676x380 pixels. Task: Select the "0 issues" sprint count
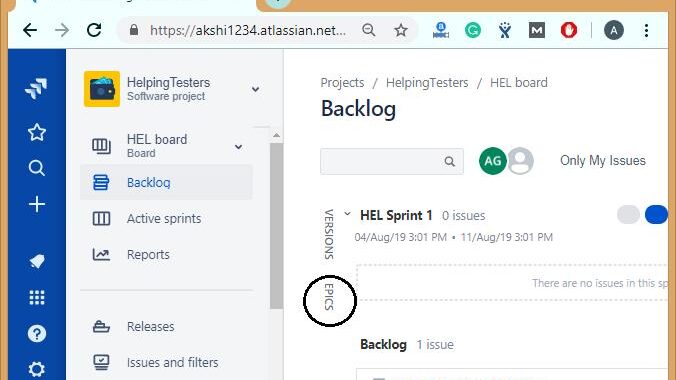click(x=463, y=216)
